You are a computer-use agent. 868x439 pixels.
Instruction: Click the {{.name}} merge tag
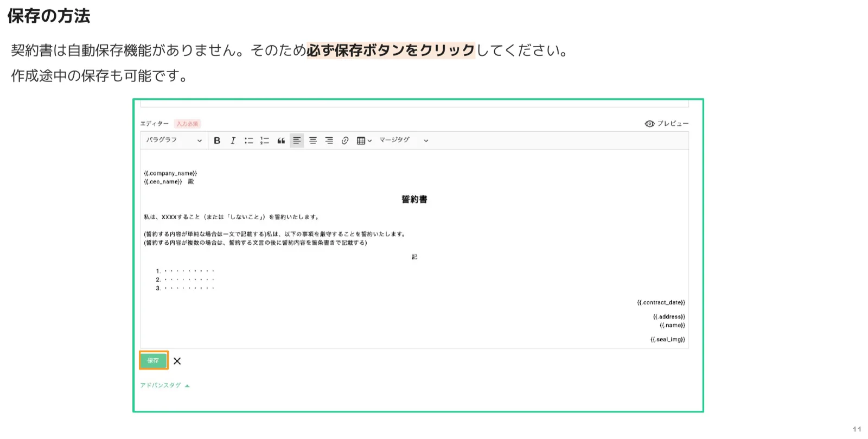click(672, 325)
